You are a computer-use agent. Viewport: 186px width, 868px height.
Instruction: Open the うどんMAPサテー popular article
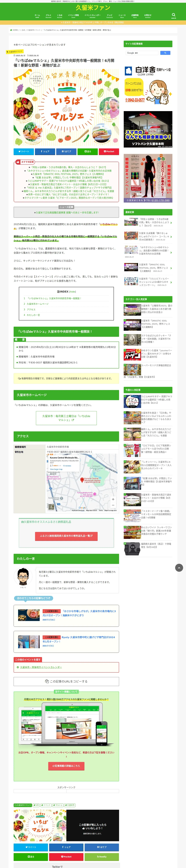(x=148, y=401)
